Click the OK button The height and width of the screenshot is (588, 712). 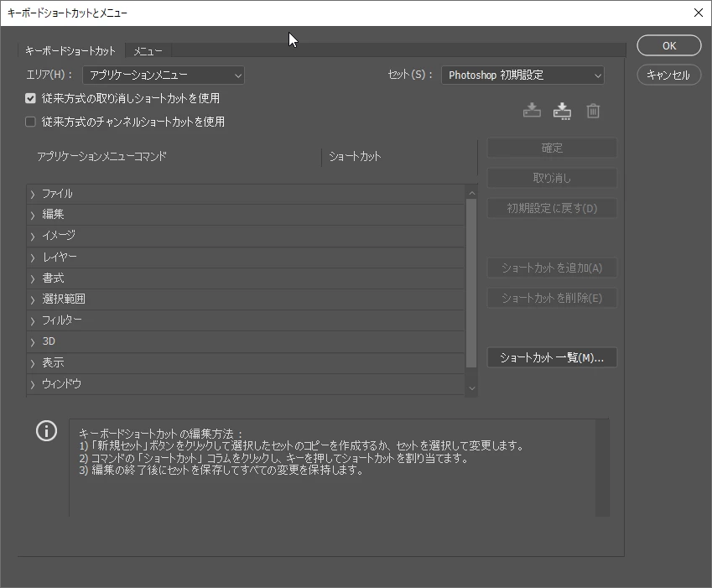669,45
